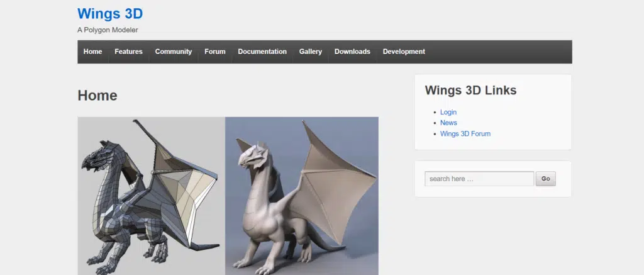
Task: Open the Forum menu item
Action: pos(215,52)
